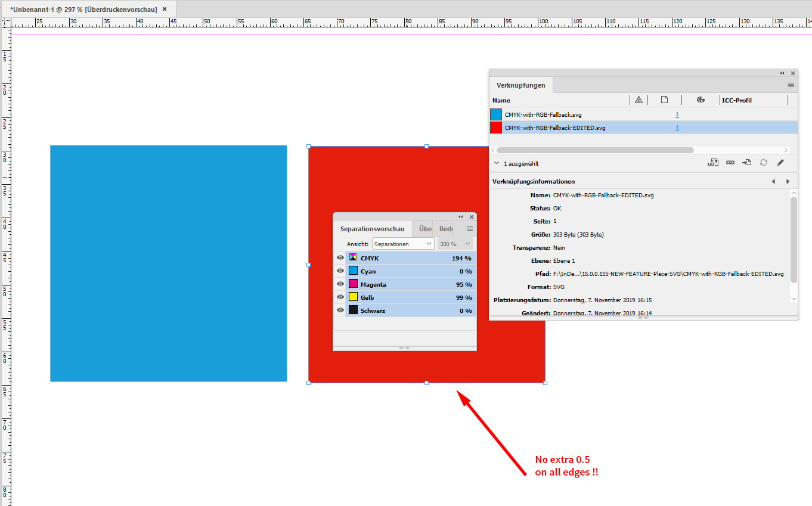The height and width of the screenshot is (506, 812).
Task: Open the Ansicht Separationen dropdown
Action: 403,244
